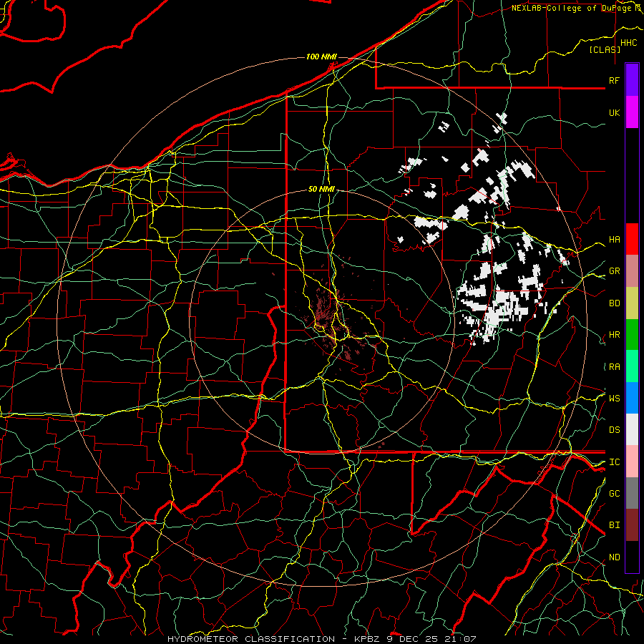
Task: Click the IC legend label
Action: point(614,462)
